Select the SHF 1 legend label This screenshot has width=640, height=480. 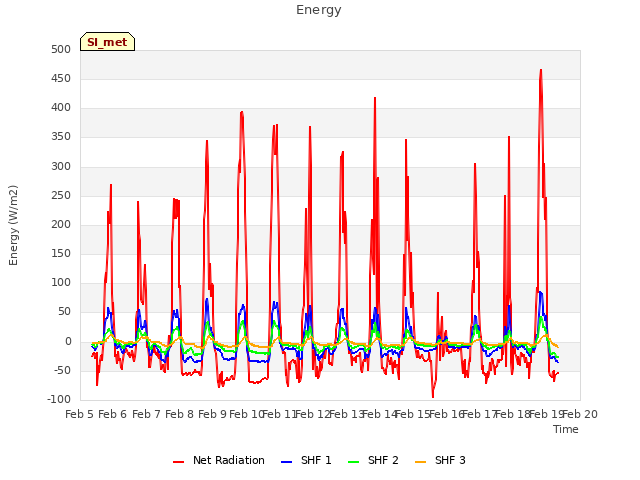316,460
